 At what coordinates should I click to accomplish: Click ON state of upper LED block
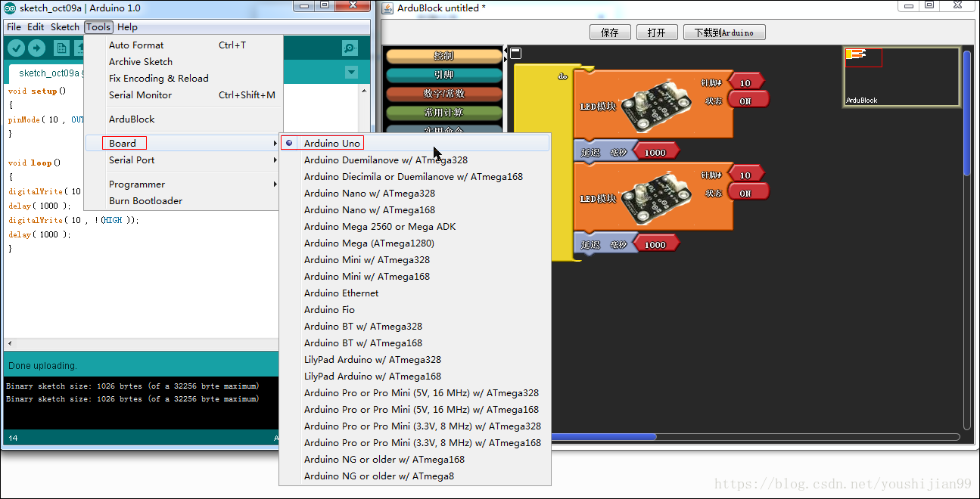[x=748, y=101]
